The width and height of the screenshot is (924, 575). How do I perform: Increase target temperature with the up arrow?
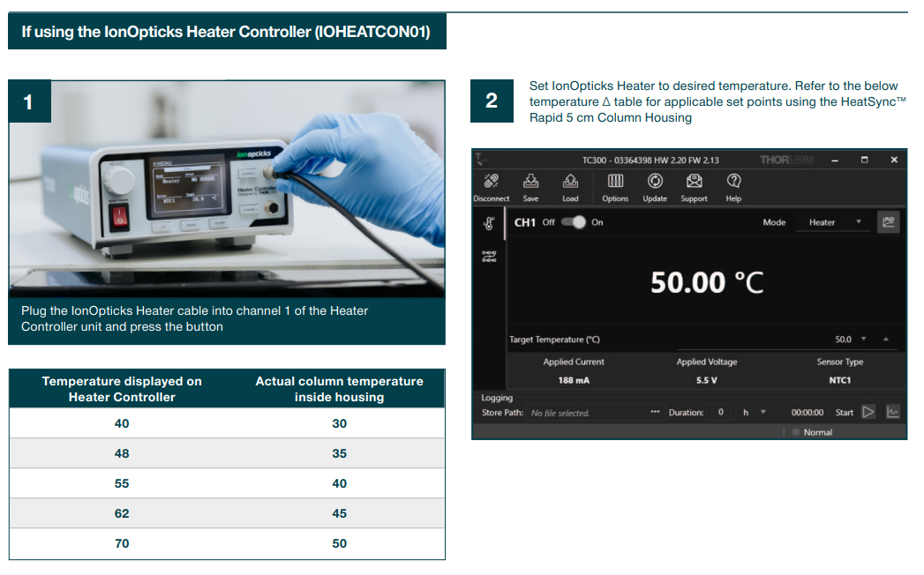[886, 340]
